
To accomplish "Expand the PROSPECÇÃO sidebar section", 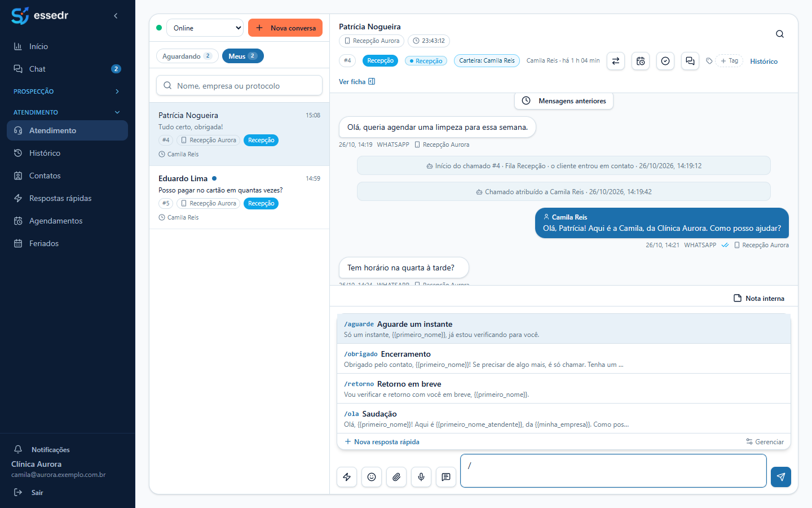I will click(67, 91).
